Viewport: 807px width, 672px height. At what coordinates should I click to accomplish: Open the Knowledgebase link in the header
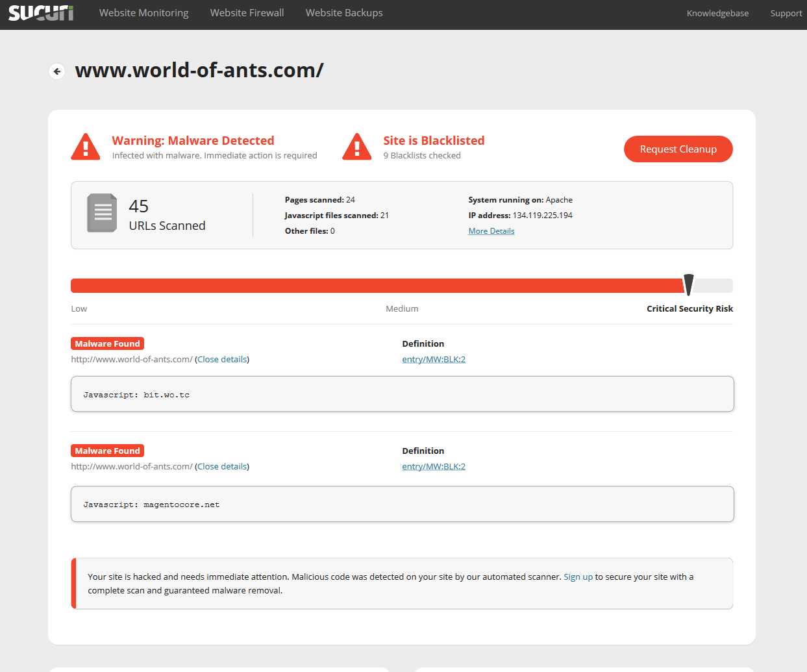point(717,14)
